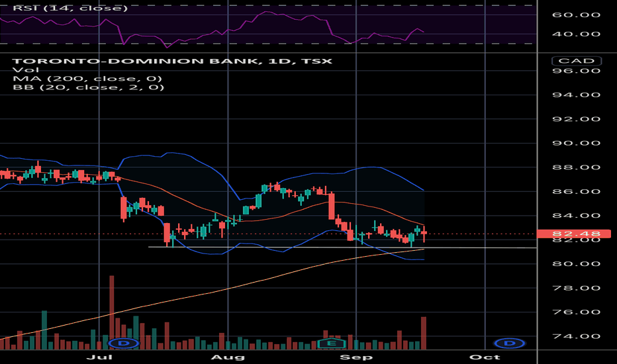Click the 84.00 price axis label

pos(577,216)
